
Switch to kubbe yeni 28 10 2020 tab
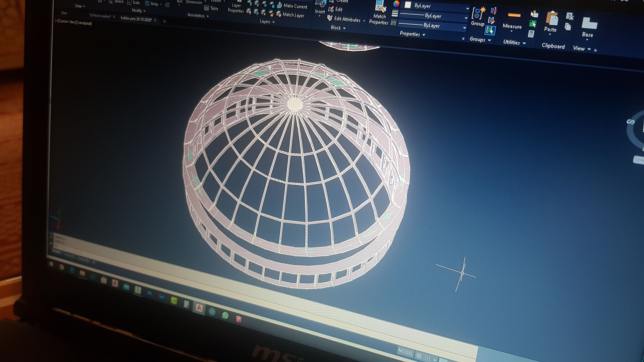137,19
